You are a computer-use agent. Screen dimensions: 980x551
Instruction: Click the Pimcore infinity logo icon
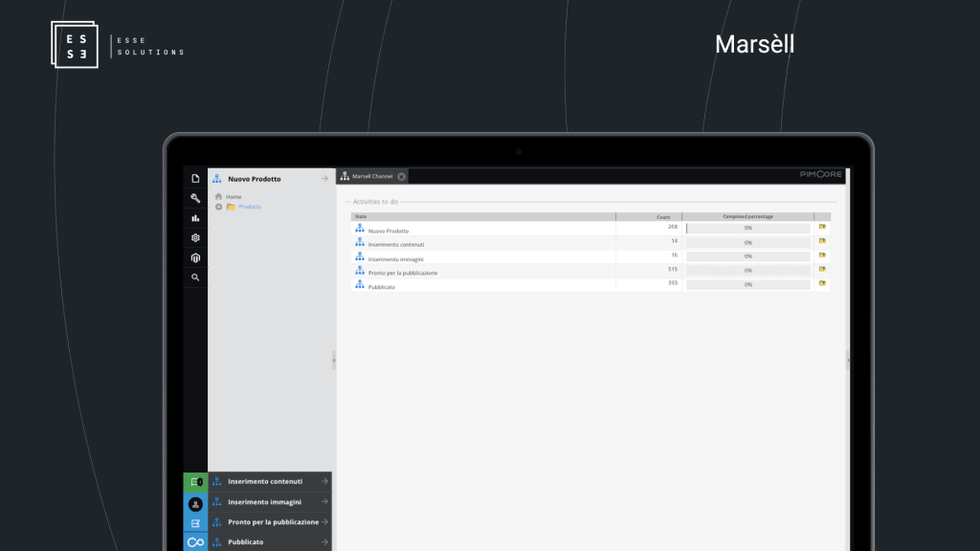tap(195, 542)
